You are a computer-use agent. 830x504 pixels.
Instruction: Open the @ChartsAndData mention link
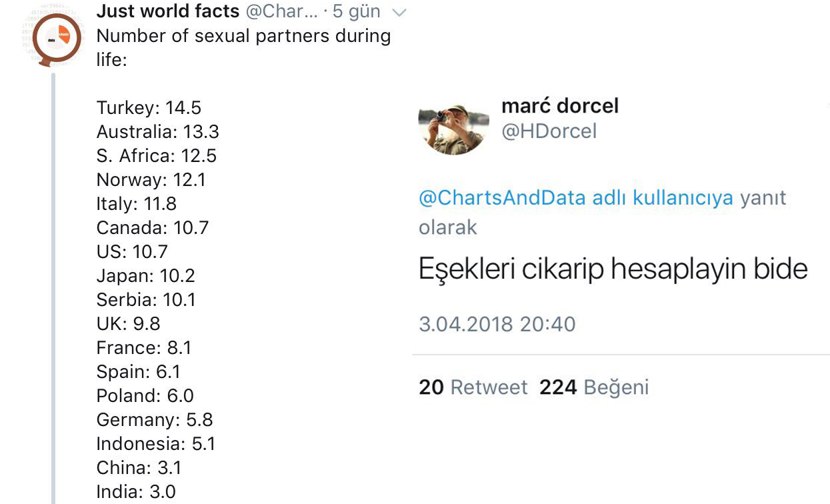[x=502, y=198]
